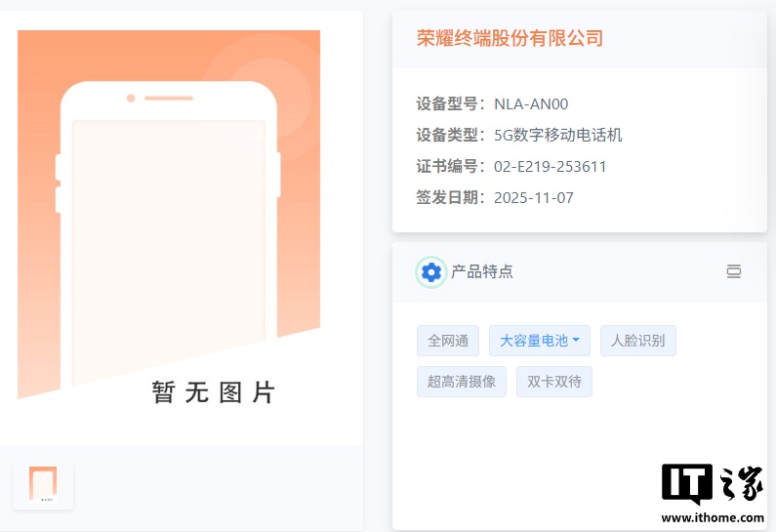Click the device type value 5G数字移动电话机
The image size is (776, 532).
[x=558, y=136]
